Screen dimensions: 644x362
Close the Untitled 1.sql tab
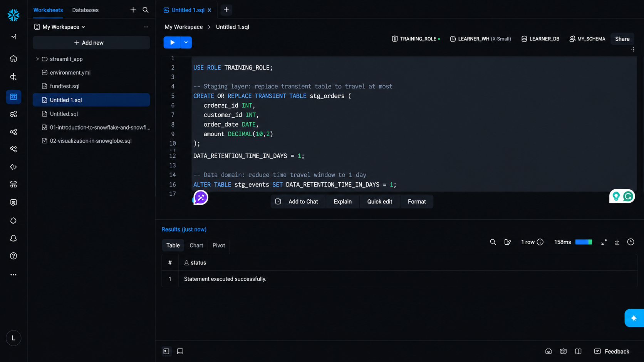(210, 10)
